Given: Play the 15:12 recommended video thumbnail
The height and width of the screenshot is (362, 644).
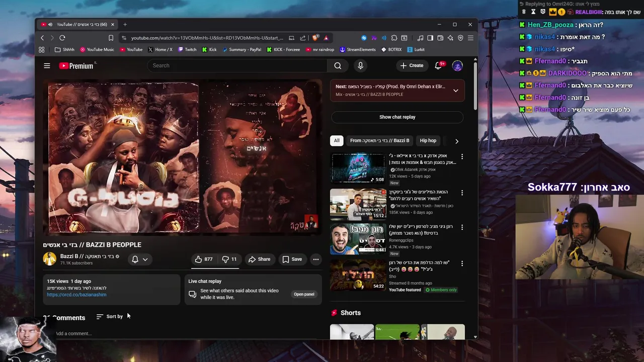Looking at the screenshot, I should point(358,204).
